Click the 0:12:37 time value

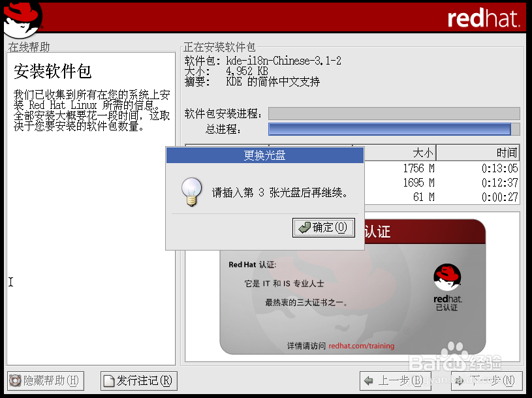pyautogui.click(x=500, y=183)
